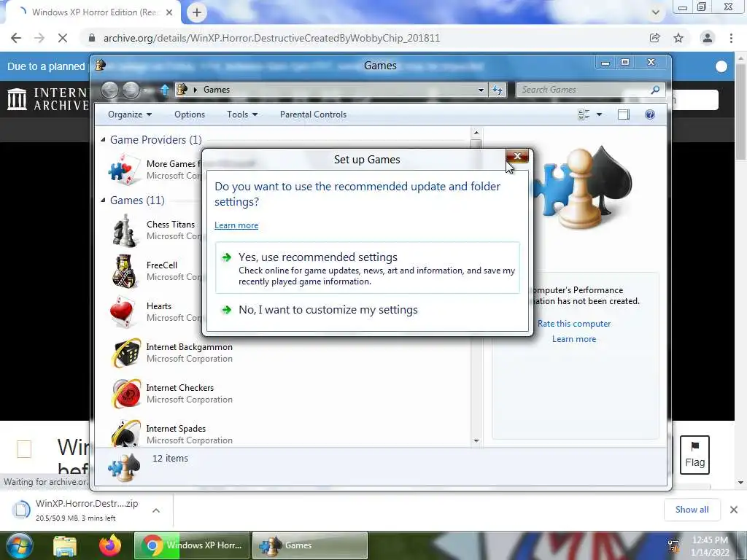This screenshot has height=560, width=747.
Task: Select the Hearts game icon
Action: click(x=123, y=312)
